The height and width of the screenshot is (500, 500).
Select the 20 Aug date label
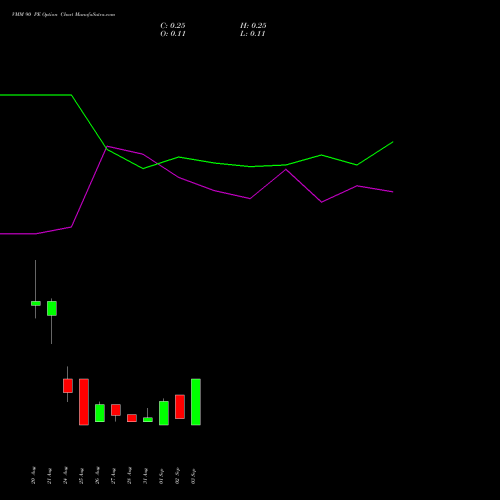(x=33, y=476)
